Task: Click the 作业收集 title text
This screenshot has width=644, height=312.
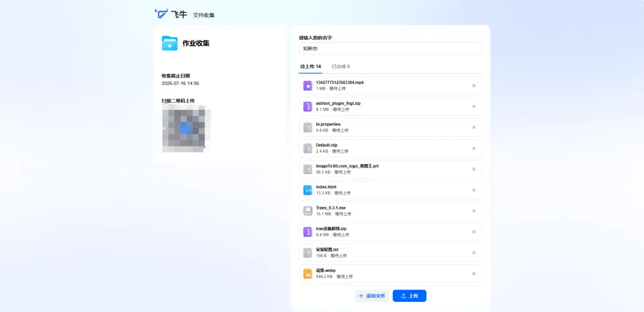Action: coord(196,43)
